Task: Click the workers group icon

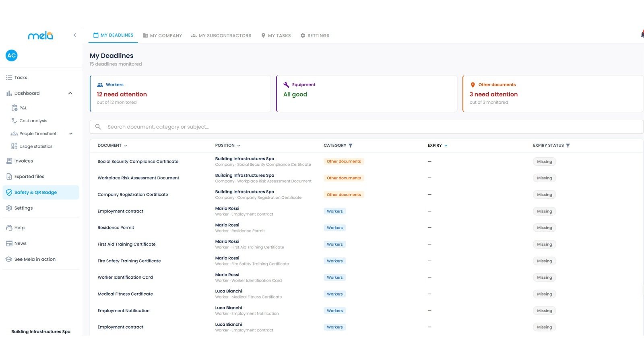Action: coord(100,85)
